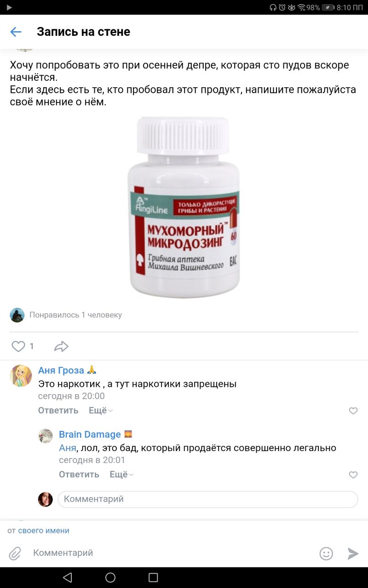This screenshot has height=588, width=368.
Task: Share the post with the arrow icon
Action: click(x=61, y=346)
